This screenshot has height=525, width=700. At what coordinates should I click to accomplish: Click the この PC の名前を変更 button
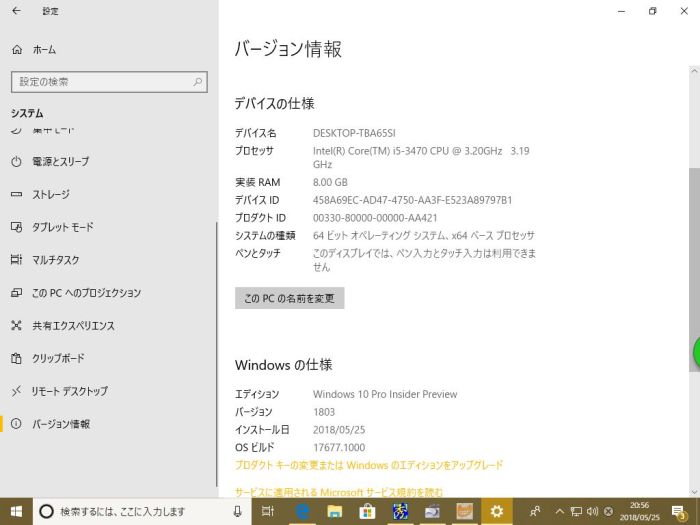tap(289, 298)
